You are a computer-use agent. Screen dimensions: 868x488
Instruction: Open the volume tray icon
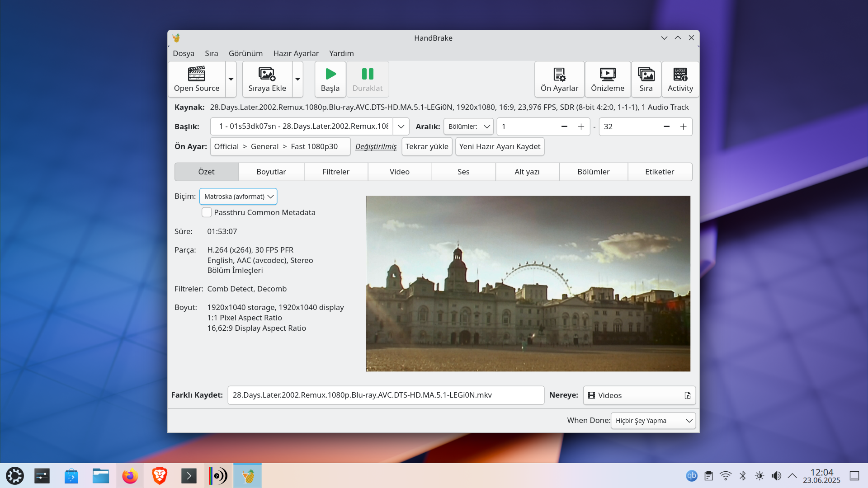776,476
